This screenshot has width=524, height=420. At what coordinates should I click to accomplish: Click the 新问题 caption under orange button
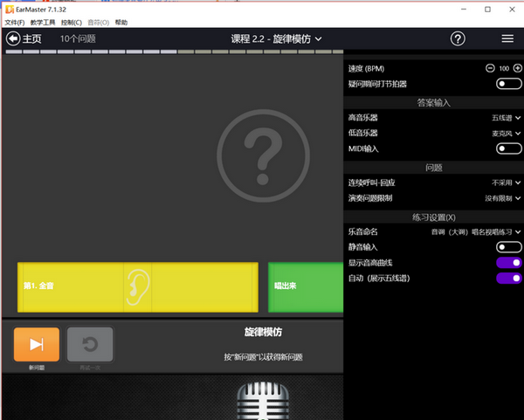[x=37, y=368]
